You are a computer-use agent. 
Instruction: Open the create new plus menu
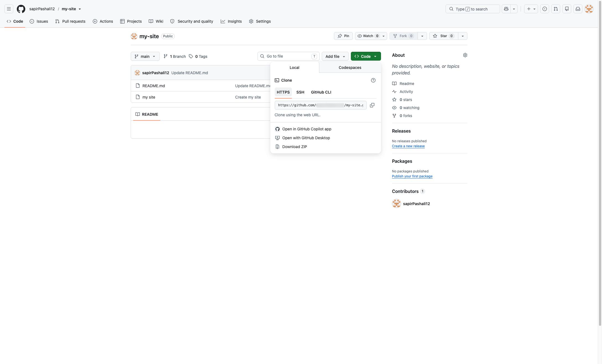pyautogui.click(x=531, y=9)
